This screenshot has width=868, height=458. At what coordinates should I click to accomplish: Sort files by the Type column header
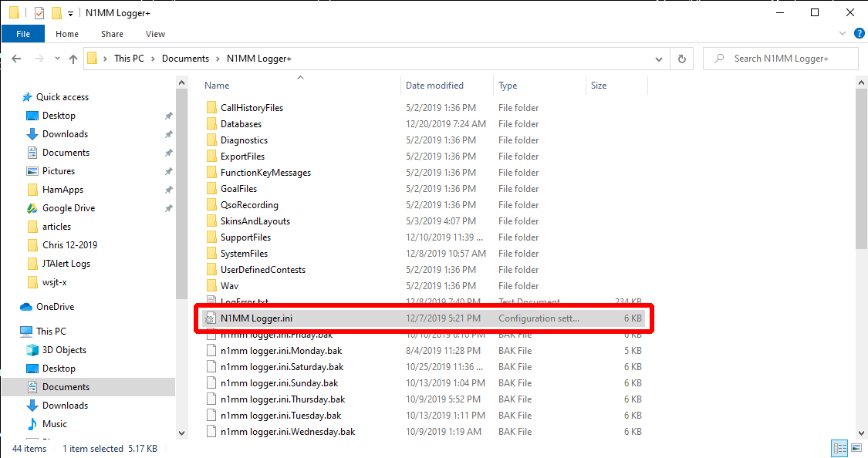click(508, 85)
